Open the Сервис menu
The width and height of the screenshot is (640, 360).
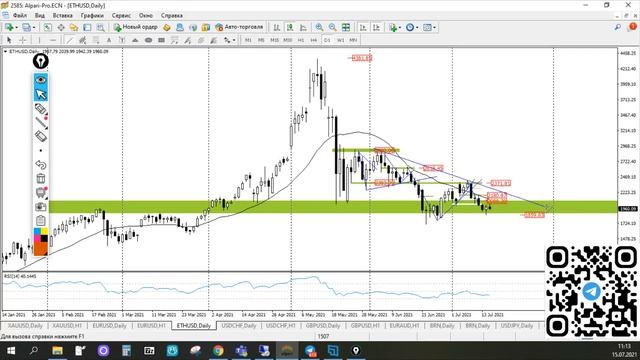tap(121, 16)
